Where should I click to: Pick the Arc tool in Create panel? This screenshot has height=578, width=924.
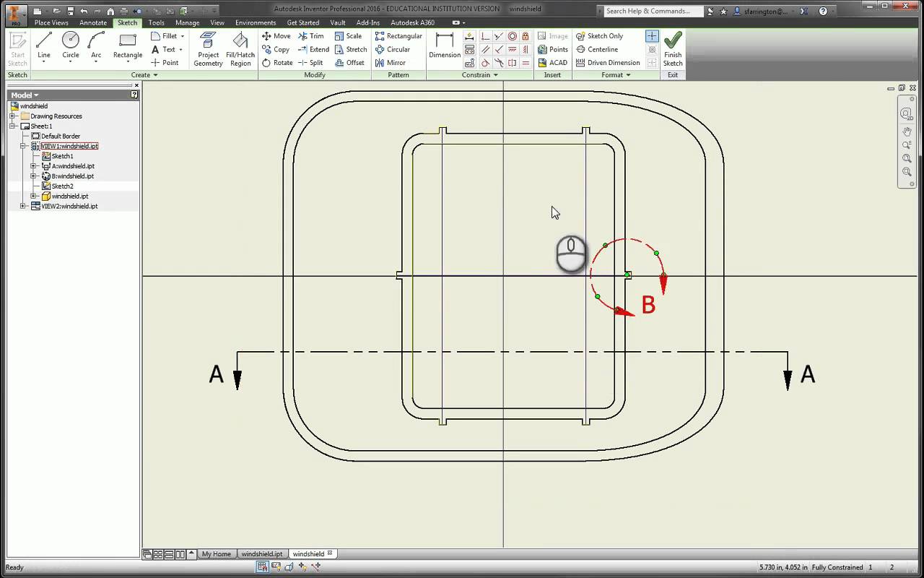point(96,46)
